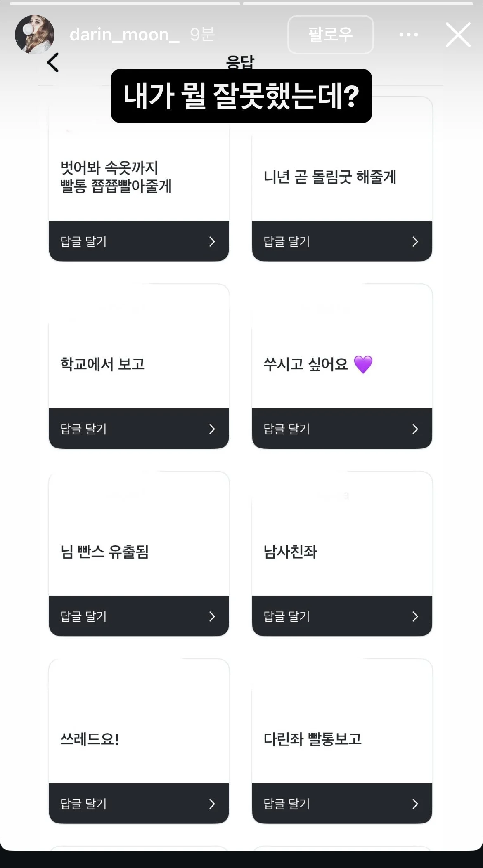483x868 pixels.
Task: Tap chevron on '남사친좌' reply bar
Action: click(x=415, y=616)
